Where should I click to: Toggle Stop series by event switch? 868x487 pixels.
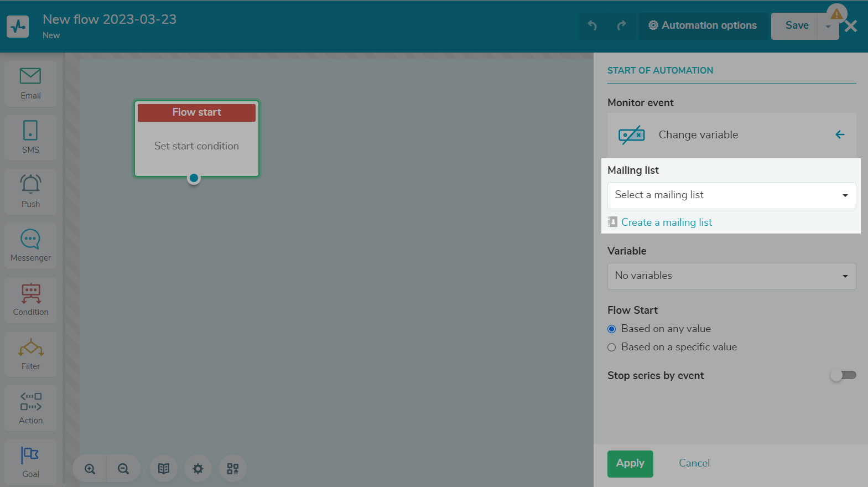[843, 375]
